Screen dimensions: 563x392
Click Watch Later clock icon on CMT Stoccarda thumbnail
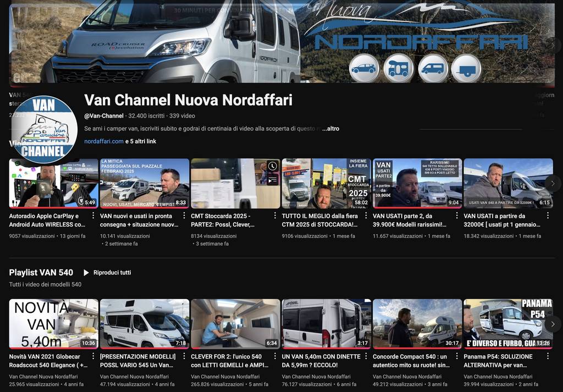click(x=273, y=166)
